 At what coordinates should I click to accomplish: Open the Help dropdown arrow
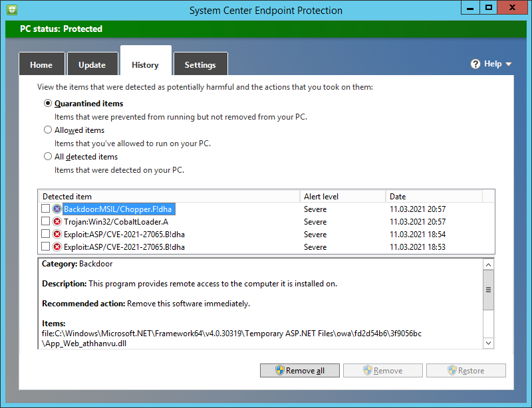point(508,64)
